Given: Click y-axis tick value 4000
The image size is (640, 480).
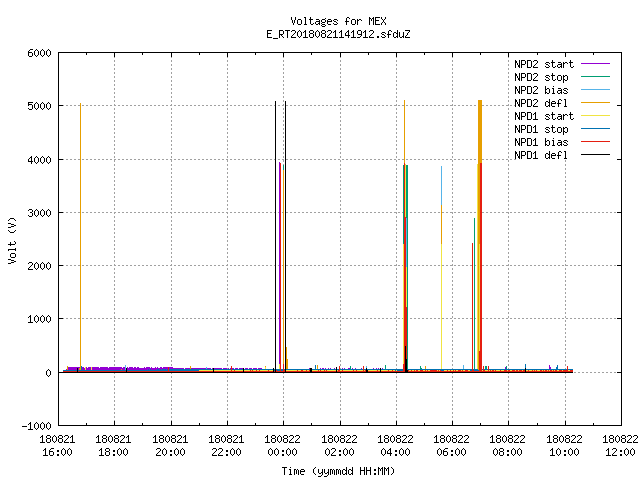Looking at the screenshot, I should [x=39, y=160].
